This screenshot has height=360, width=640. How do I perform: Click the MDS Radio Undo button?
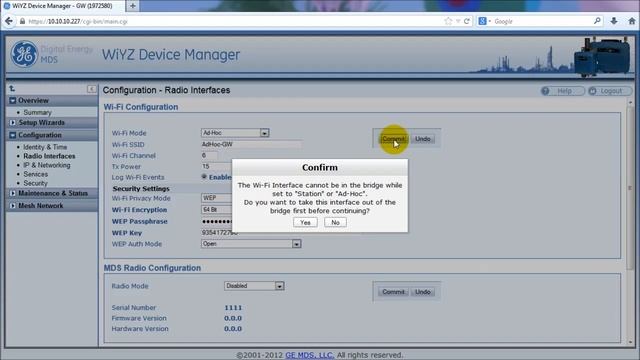click(422, 292)
